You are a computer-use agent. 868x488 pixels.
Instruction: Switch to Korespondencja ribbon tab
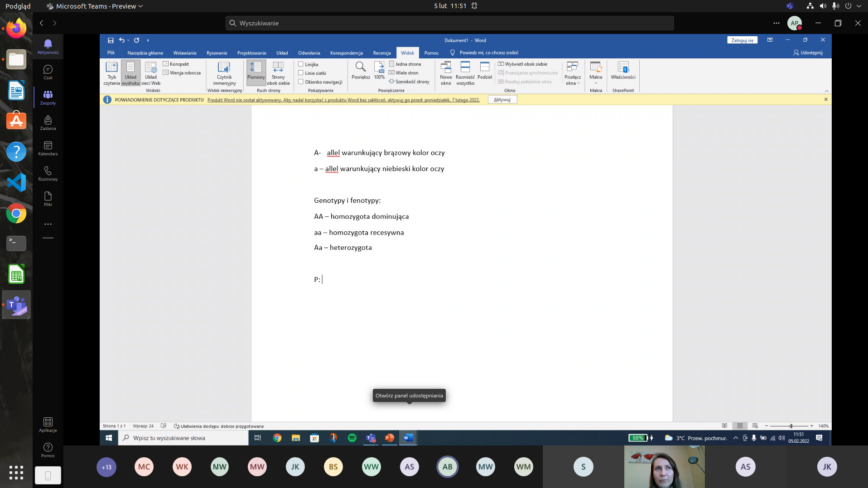click(346, 53)
